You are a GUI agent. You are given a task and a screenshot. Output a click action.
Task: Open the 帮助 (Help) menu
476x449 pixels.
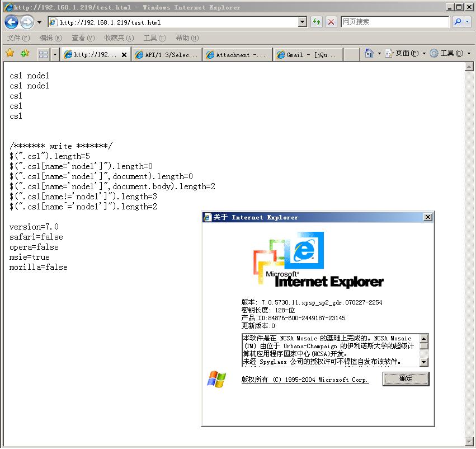187,38
